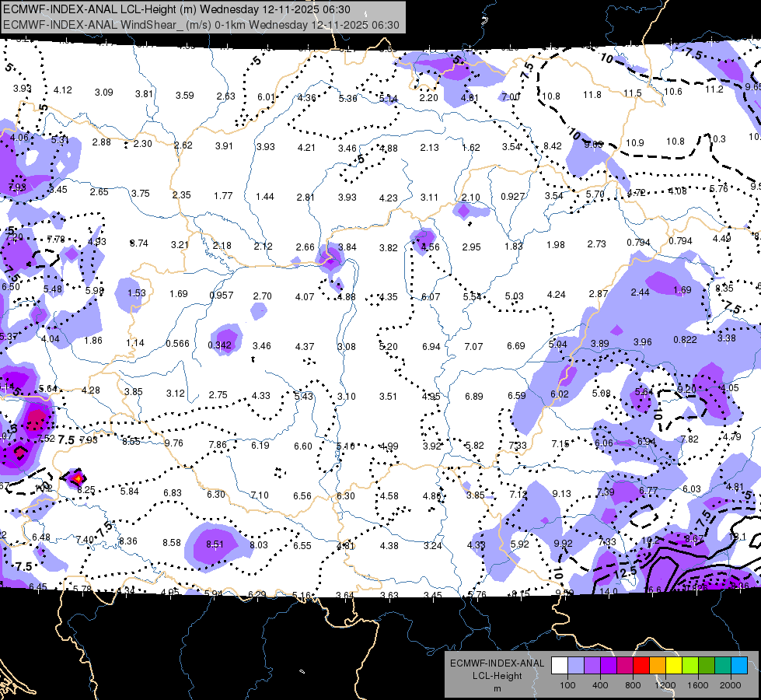This screenshot has width=761, height=700.
Task: Click the WindShear 0-1km title line in the header
Action: (x=201, y=25)
